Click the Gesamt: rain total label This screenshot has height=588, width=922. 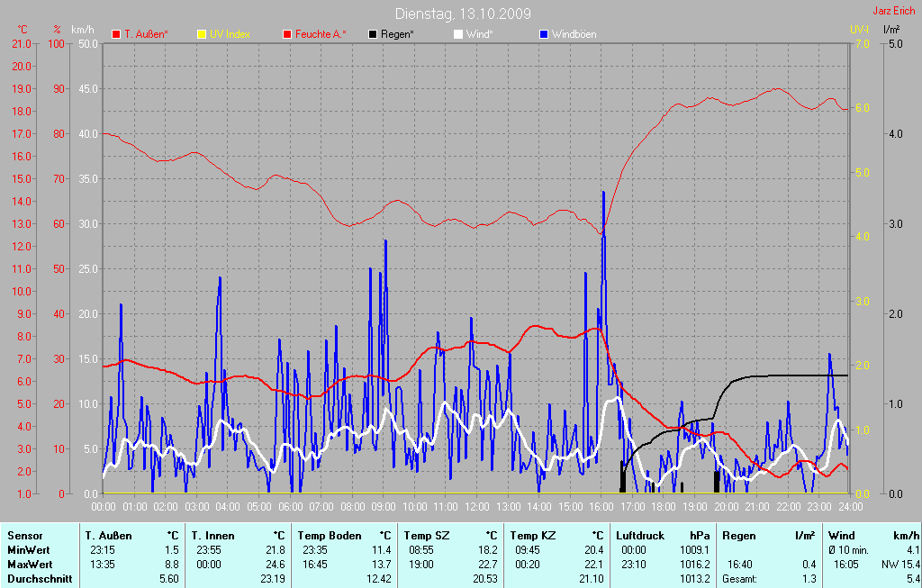(740, 579)
